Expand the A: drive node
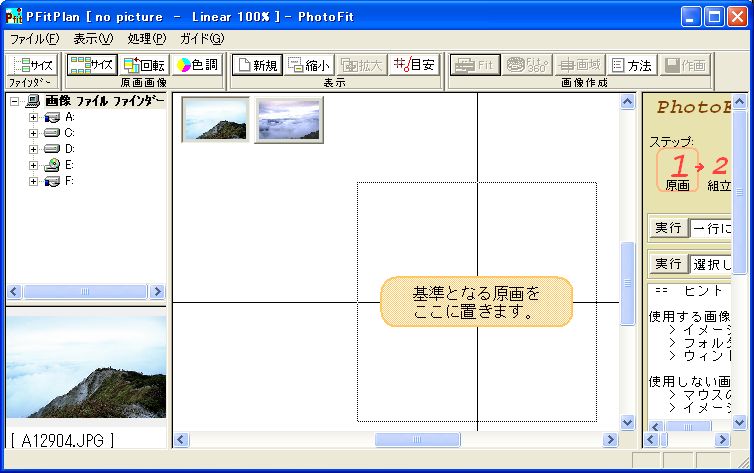754x473 pixels. (33, 117)
